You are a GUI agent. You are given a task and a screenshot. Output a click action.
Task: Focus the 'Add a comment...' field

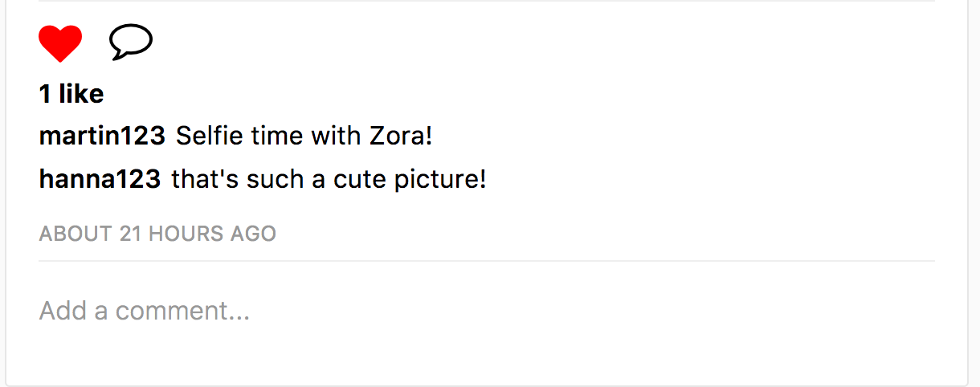pyautogui.click(x=487, y=311)
